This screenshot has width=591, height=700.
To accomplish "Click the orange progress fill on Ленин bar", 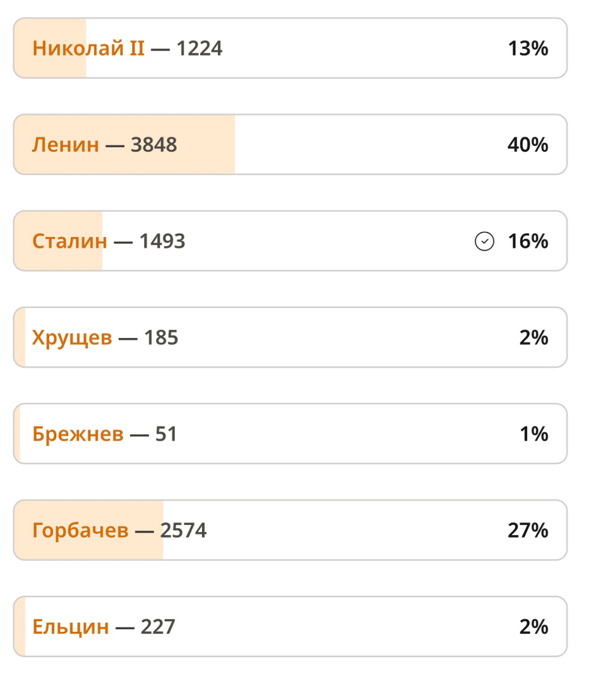I will (124, 145).
